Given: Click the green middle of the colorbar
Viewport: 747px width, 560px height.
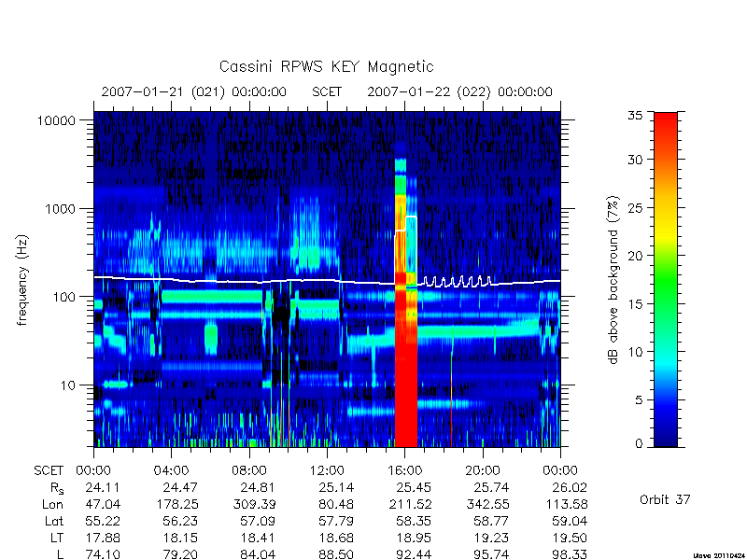Looking at the screenshot, I should (666, 281).
